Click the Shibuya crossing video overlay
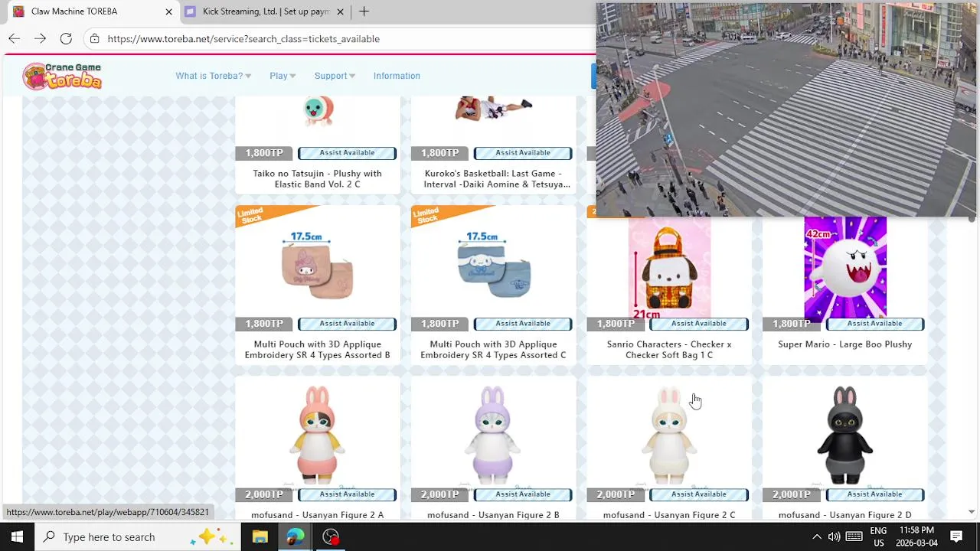The image size is (980, 551). pyautogui.click(x=786, y=109)
